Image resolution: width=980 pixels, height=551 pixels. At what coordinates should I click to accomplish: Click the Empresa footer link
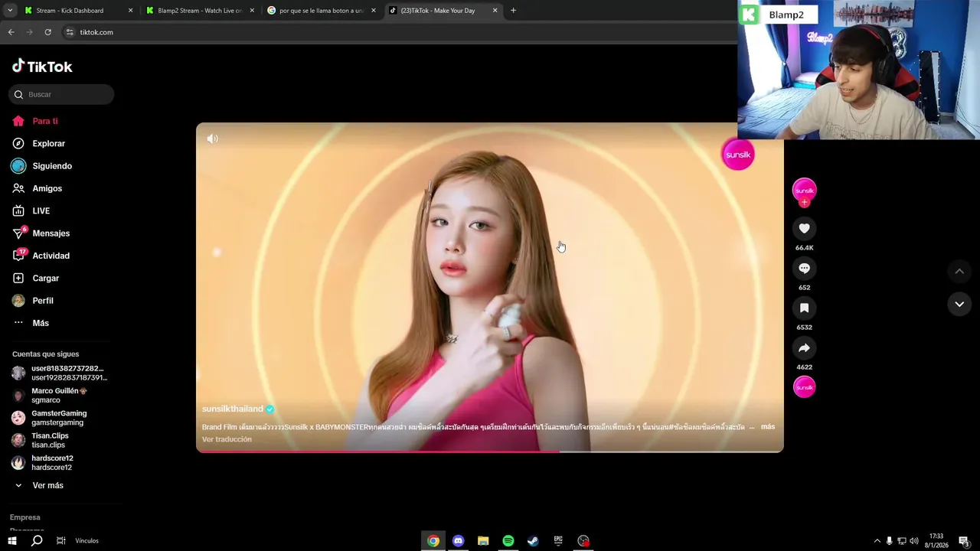(25, 517)
